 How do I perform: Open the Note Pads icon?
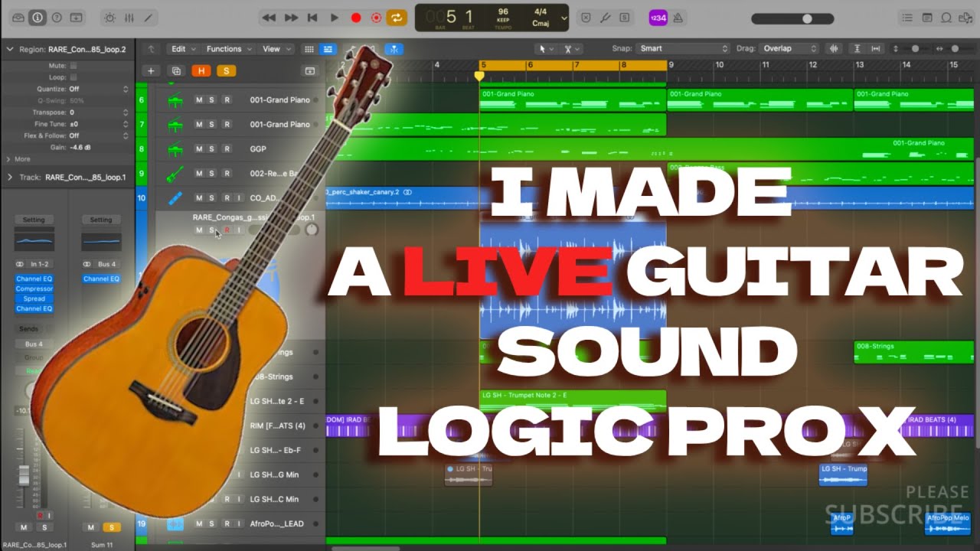[x=927, y=17]
